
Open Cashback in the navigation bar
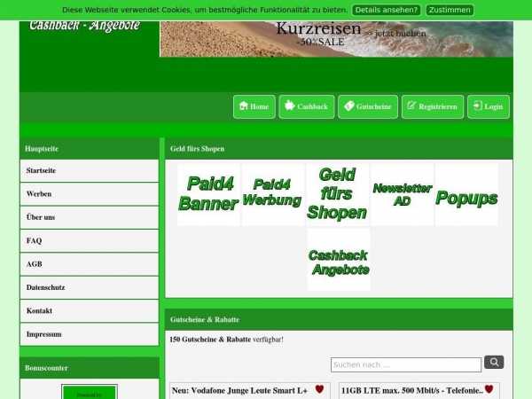[x=307, y=106]
